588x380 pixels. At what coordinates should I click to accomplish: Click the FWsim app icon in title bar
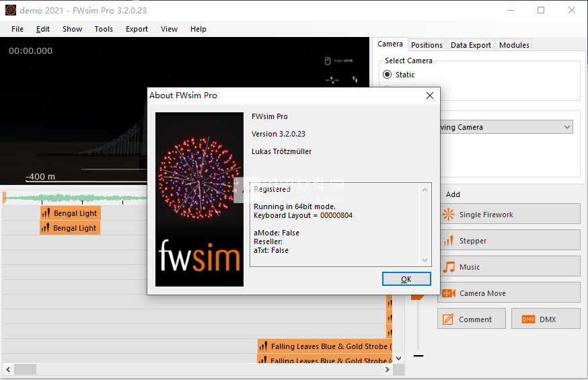(x=11, y=10)
